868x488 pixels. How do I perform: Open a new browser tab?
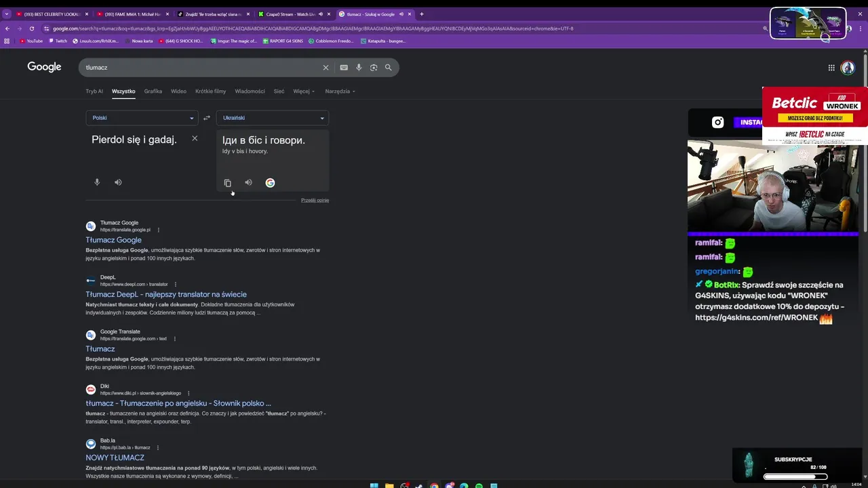click(421, 14)
